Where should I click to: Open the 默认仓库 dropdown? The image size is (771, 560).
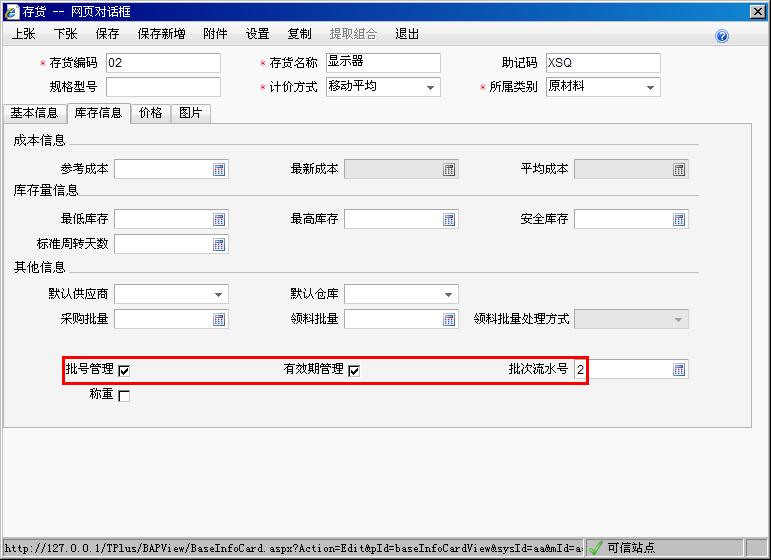[x=448, y=295]
